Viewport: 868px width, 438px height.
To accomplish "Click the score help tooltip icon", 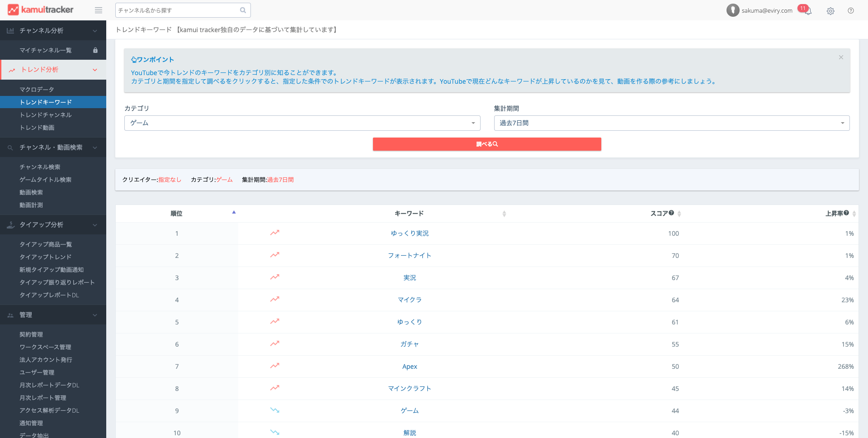I will click(671, 213).
